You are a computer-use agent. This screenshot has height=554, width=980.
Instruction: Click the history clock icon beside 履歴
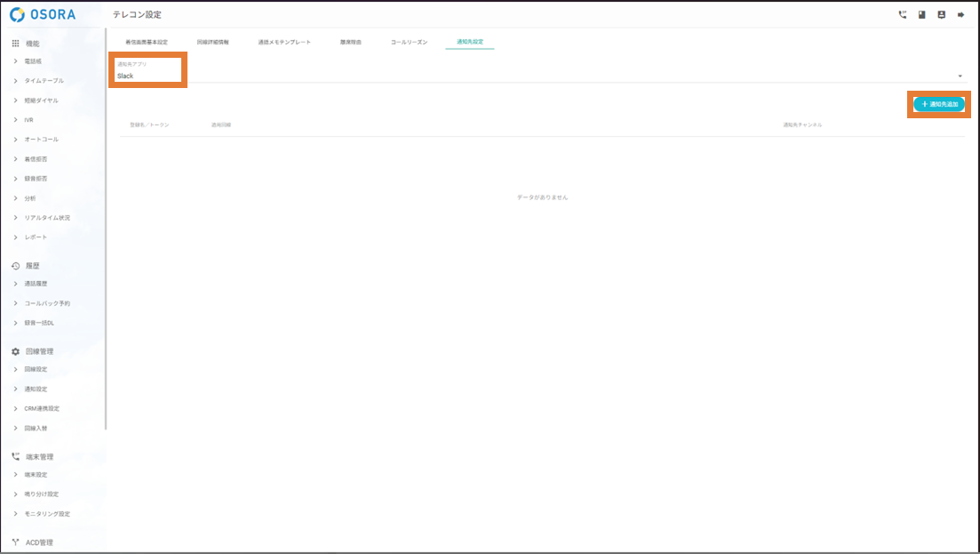[x=15, y=266]
